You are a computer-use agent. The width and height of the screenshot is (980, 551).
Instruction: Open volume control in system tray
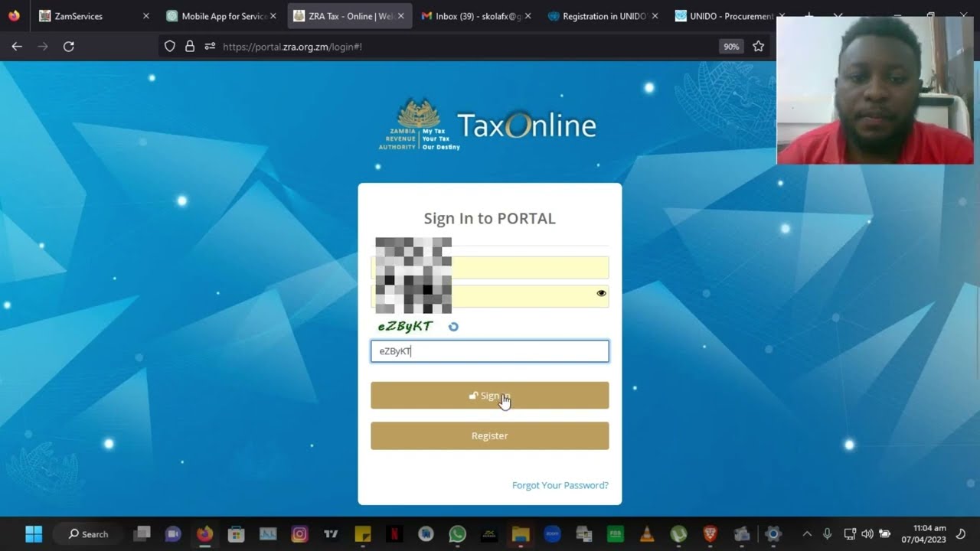[867, 533]
